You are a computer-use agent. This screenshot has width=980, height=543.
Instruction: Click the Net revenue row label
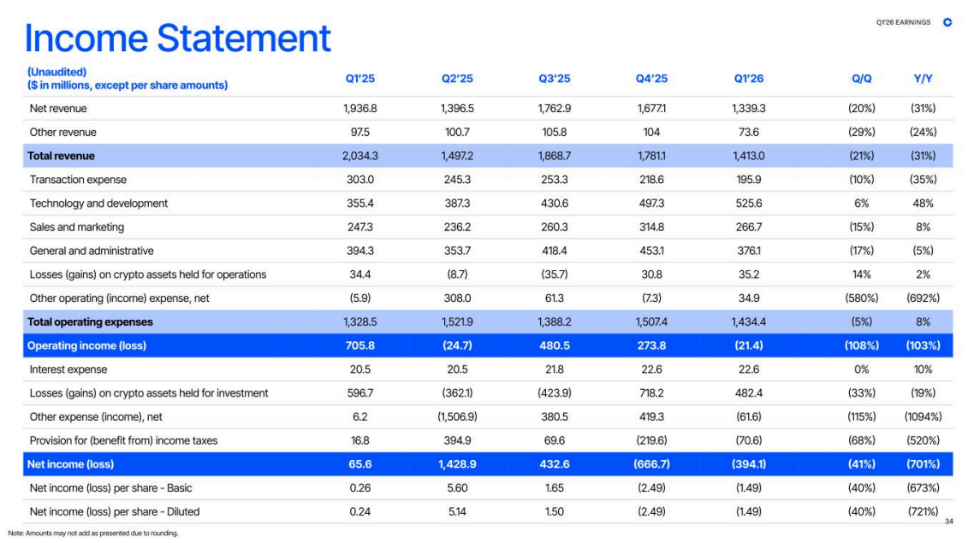tap(58, 109)
